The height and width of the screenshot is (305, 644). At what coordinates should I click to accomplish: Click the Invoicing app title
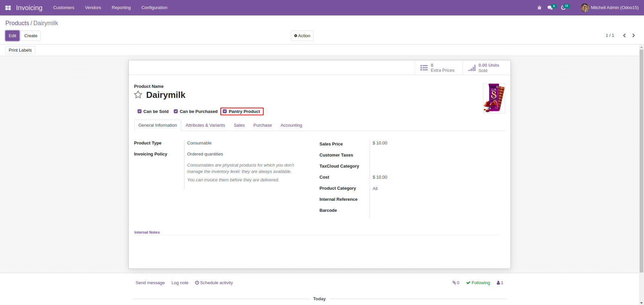(29, 8)
